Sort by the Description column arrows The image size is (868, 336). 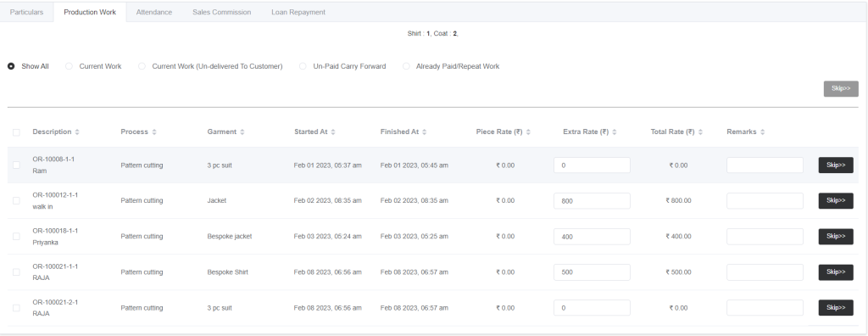coord(77,132)
